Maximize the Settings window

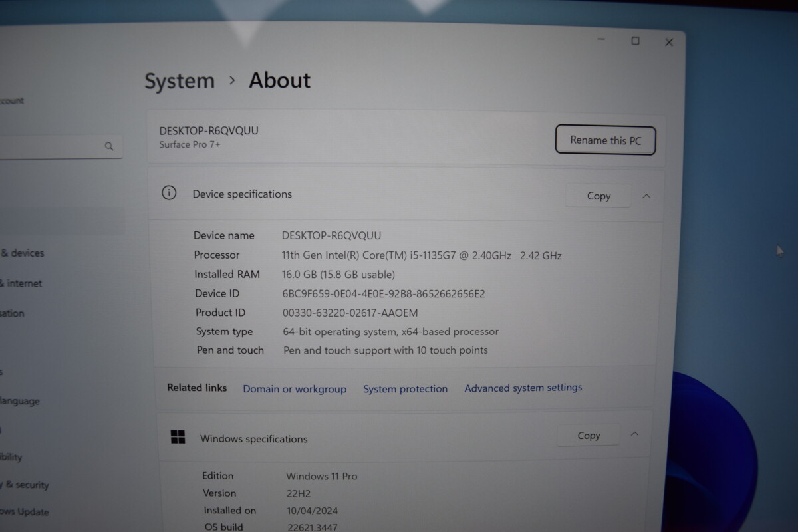635,41
